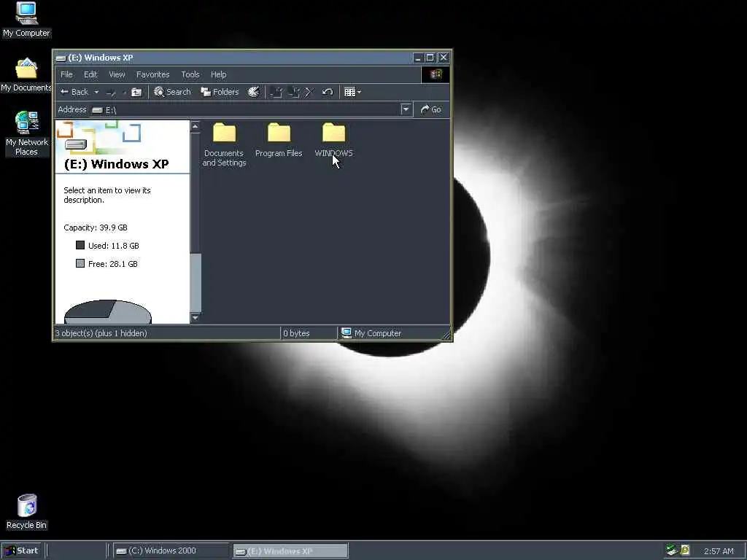The image size is (747, 560).
Task: Click the Used space color swatch
Action: tap(80, 245)
